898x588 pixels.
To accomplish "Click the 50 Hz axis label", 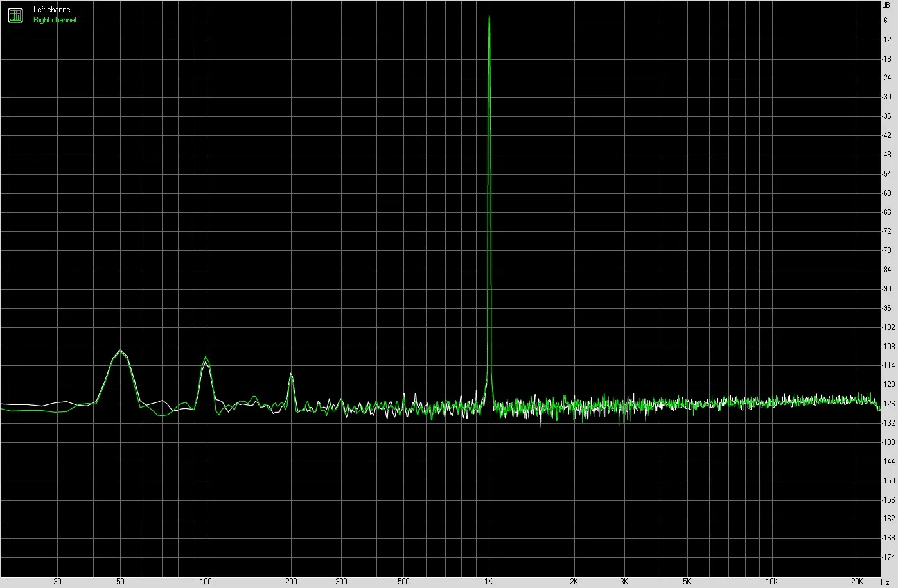I will point(120,582).
